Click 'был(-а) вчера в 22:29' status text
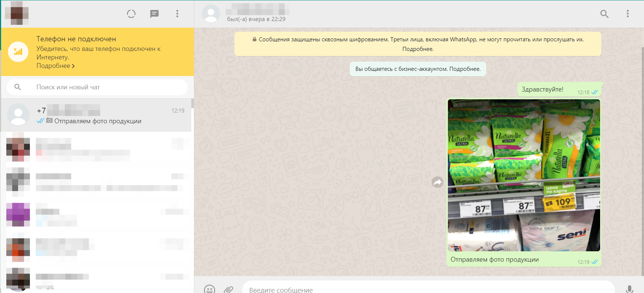The height and width of the screenshot is (293, 644). coord(256,19)
